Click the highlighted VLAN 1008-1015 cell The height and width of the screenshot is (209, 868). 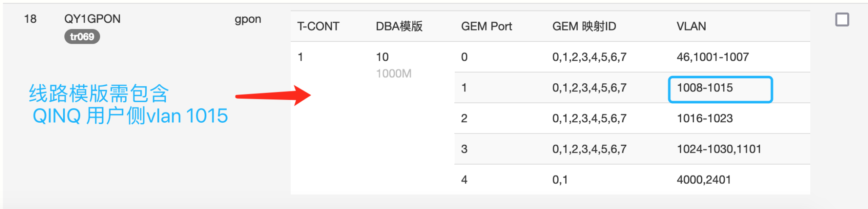720,88
